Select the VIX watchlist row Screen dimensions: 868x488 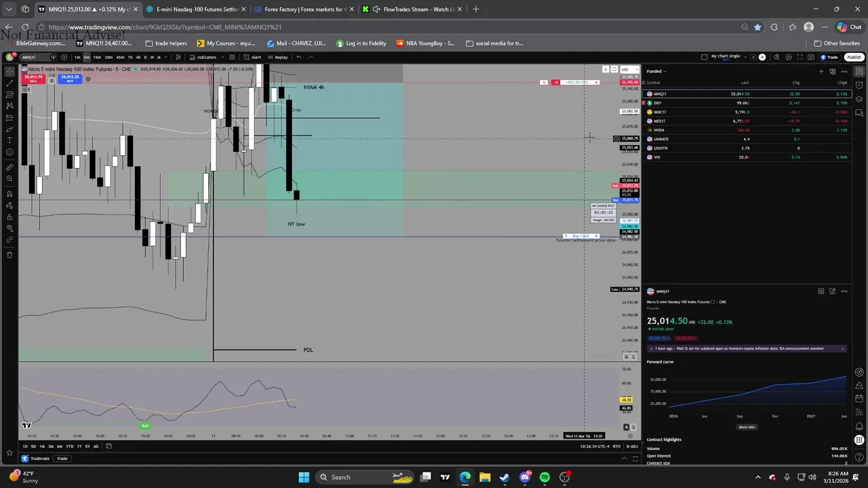pos(747,157)
